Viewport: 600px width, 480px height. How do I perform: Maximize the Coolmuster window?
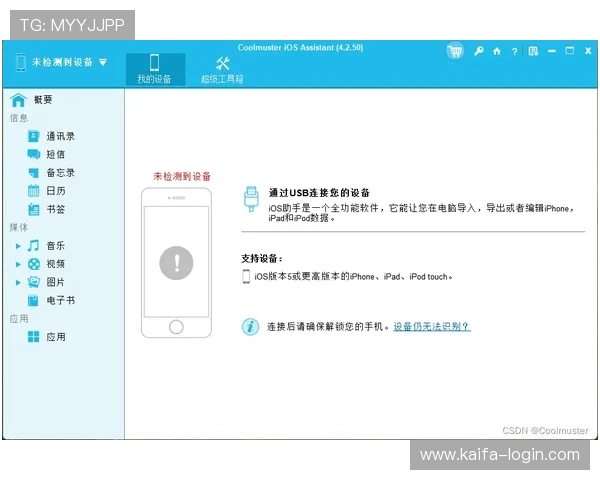tap(569, 51)
